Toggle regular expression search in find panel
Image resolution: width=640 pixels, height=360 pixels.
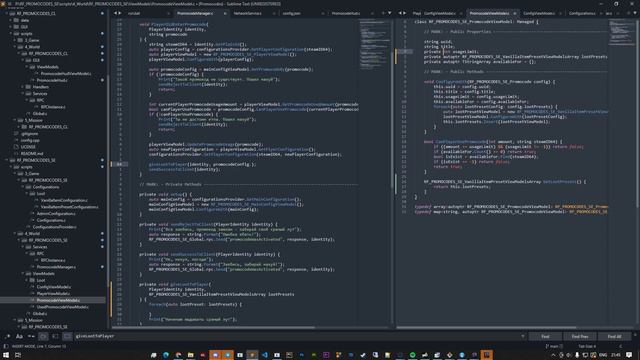tap(7, 336)
